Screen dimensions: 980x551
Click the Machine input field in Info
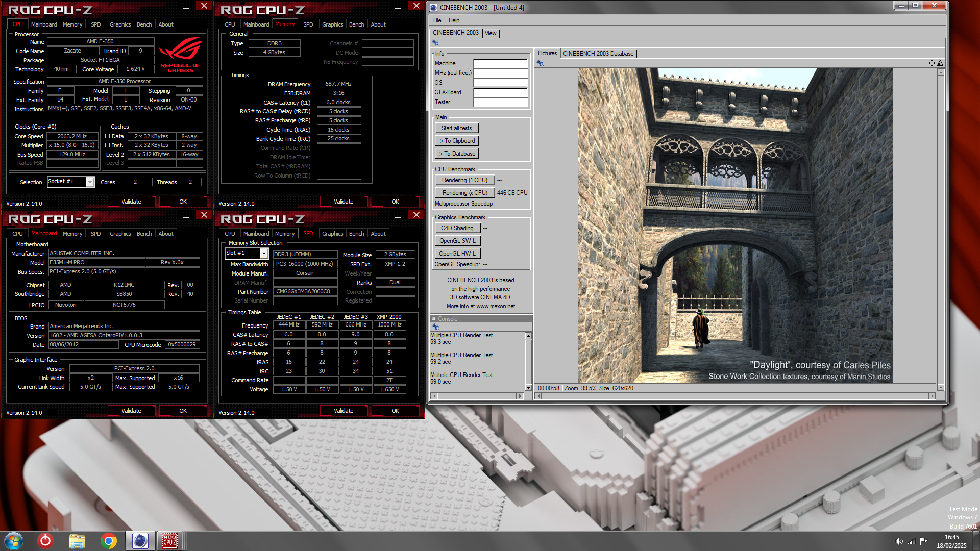pos(500,63)
